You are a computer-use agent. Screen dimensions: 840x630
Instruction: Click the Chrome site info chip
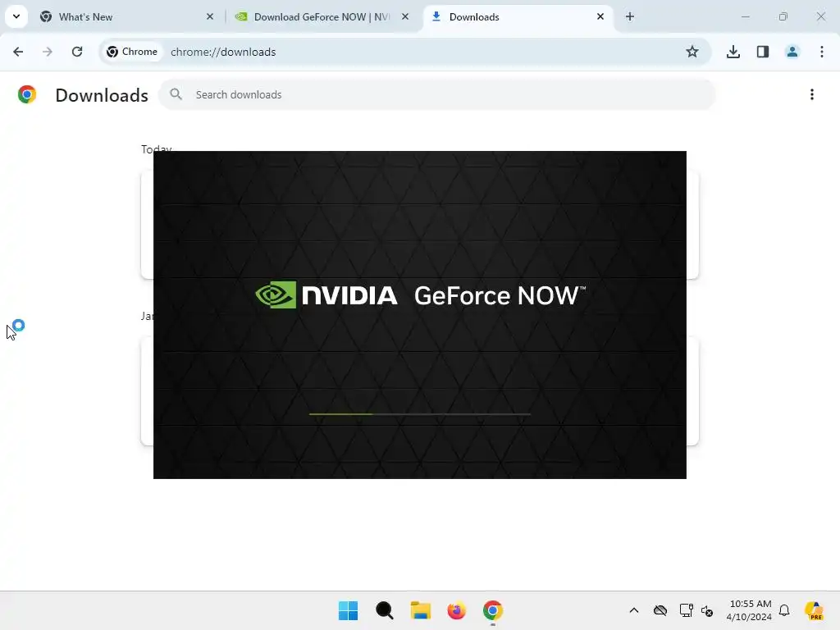click(132, 52)
